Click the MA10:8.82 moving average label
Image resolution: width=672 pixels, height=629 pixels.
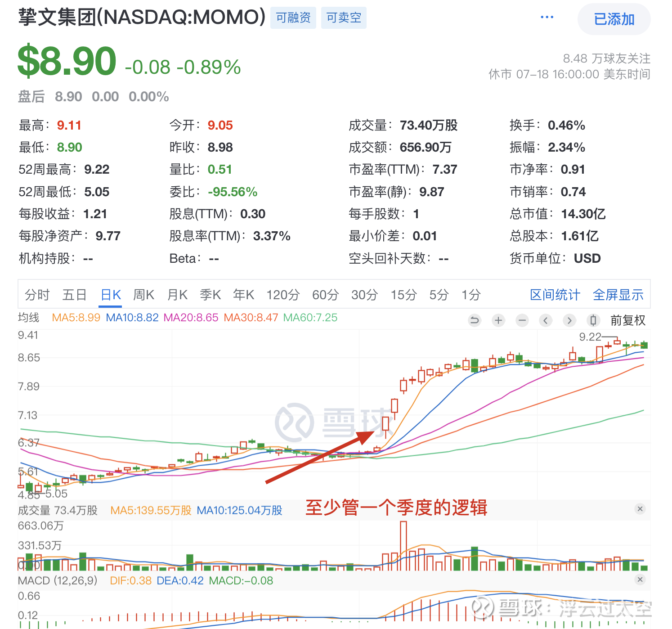tap(132, 318)
